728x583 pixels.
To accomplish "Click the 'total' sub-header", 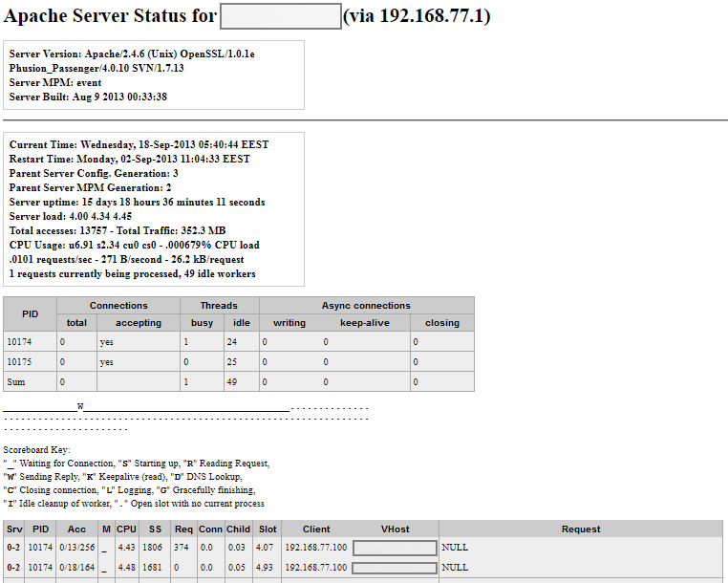I will tap(76, 323).
